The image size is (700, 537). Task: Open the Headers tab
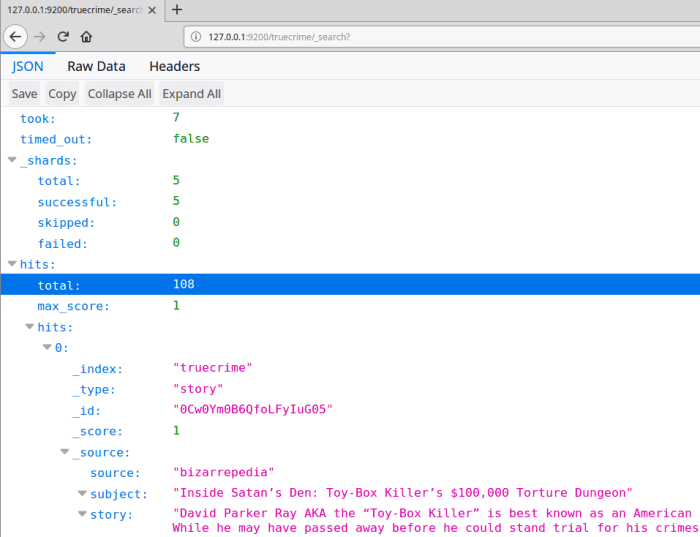174,66
